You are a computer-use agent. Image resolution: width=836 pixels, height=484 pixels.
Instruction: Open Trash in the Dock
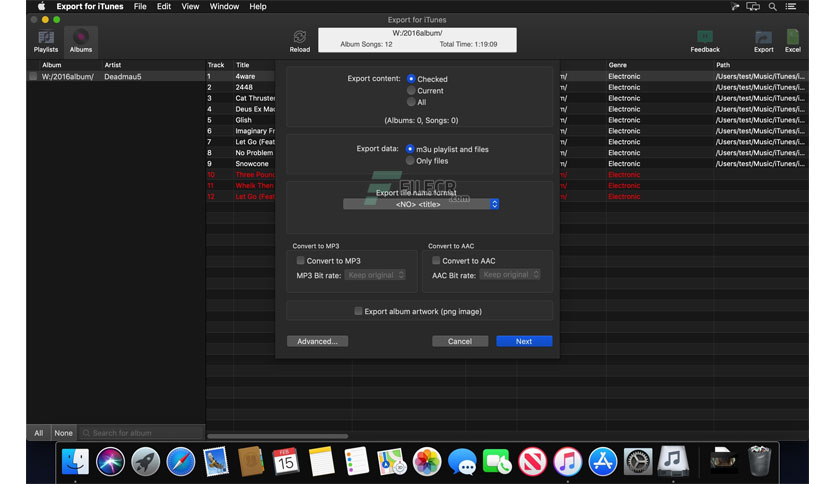tap(759, 461)
